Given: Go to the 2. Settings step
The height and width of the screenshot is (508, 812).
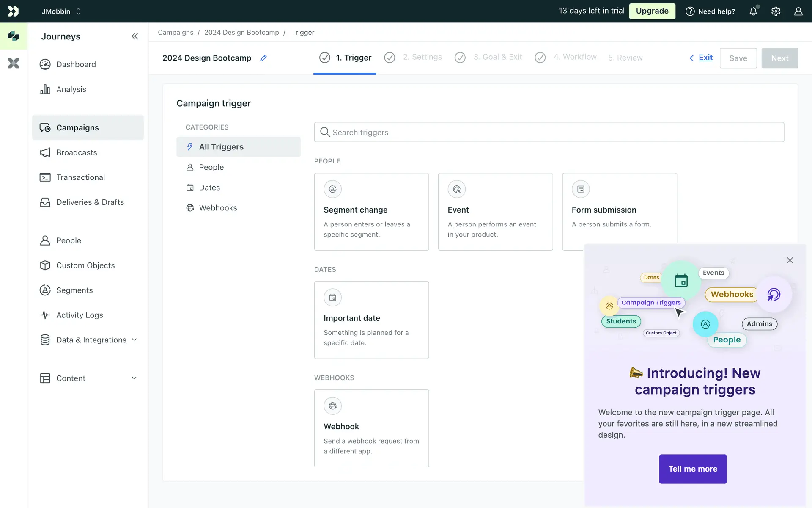Looking at the screenshot, I should [422, 57].
